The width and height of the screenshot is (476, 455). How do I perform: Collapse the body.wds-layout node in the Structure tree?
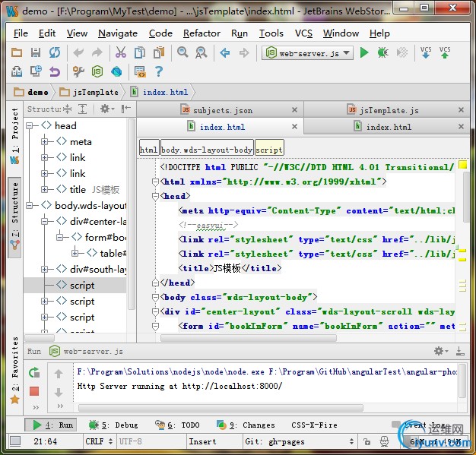pos(30,206)
